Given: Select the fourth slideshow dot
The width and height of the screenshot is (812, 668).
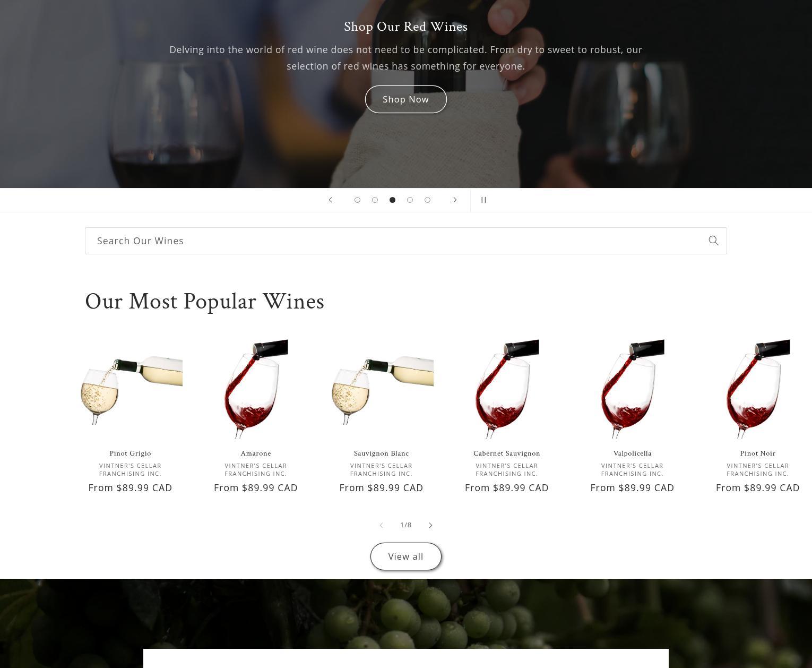Looking at the screenshot, I should pos(410,200).
